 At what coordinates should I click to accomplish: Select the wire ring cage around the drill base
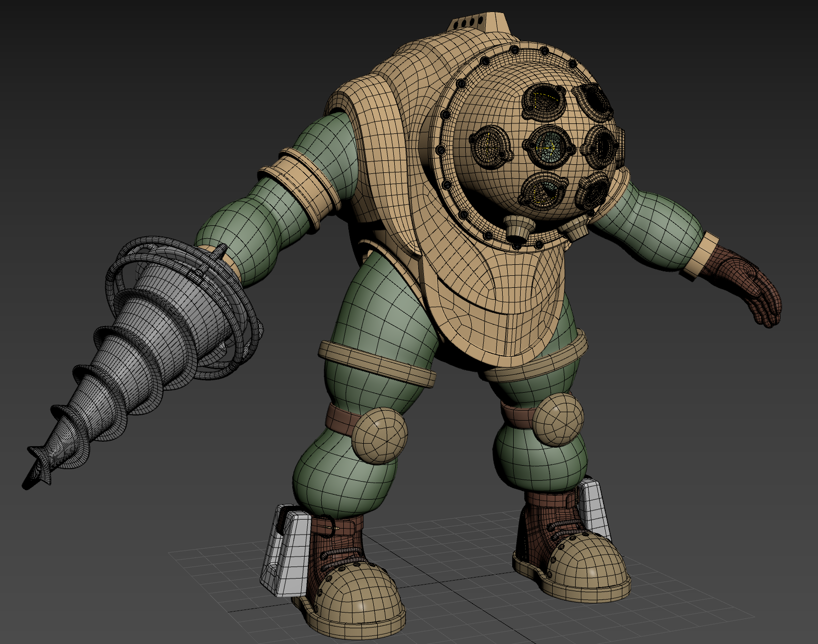tap(185, 307)
